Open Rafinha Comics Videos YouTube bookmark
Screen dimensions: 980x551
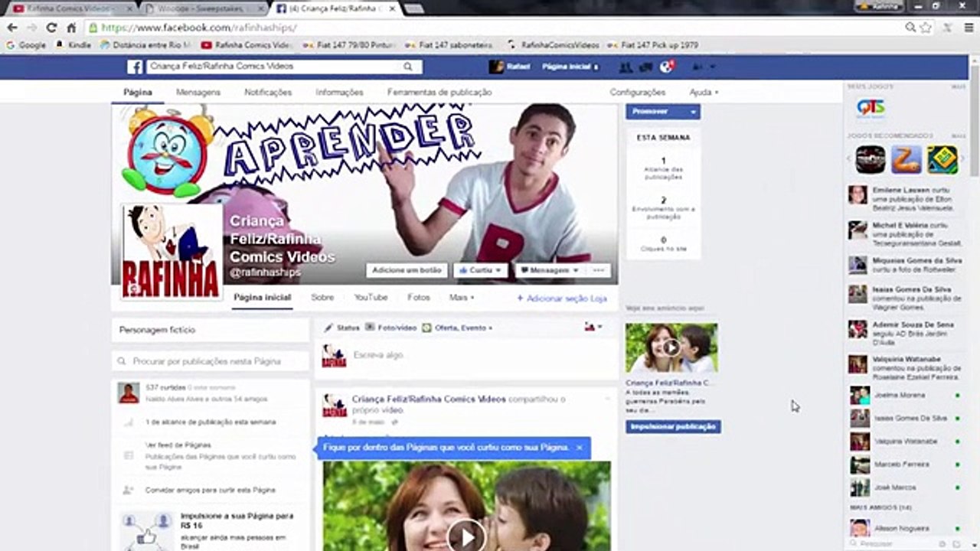[247, 45]
